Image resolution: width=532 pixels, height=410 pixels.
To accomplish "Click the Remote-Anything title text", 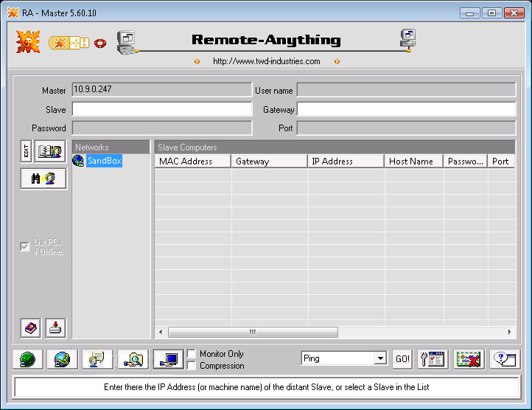I will (266, 40).
